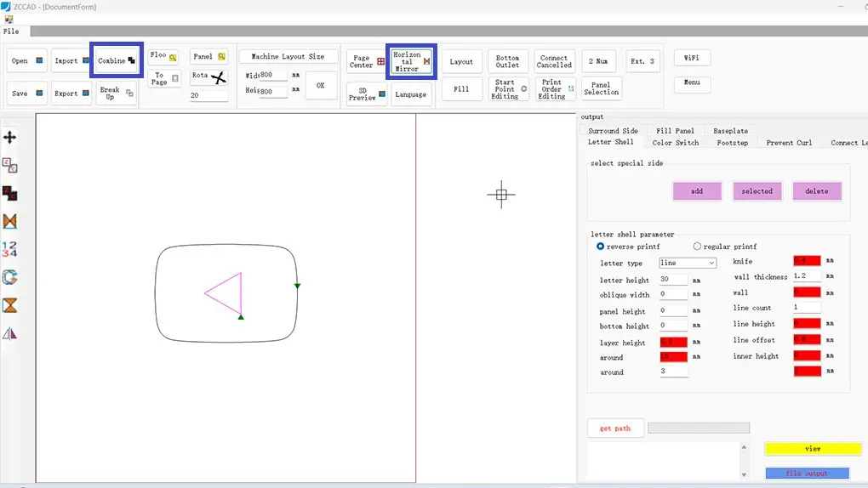Click the pink add button
This screenshot has height=488, width=868.
(697, 191)
